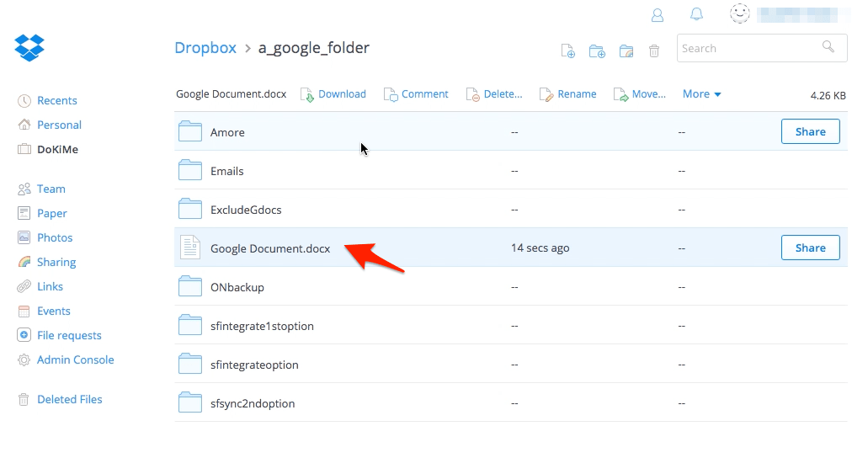
Task: Share Google Document.docx
Action: pyautogui.click(x=811, y=248)
